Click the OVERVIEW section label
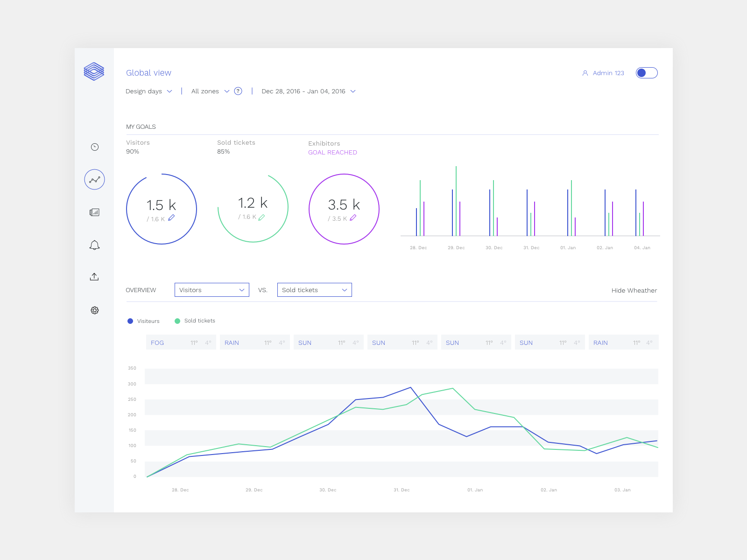Screen dimensions: 747x560 [x=141, y=290]
